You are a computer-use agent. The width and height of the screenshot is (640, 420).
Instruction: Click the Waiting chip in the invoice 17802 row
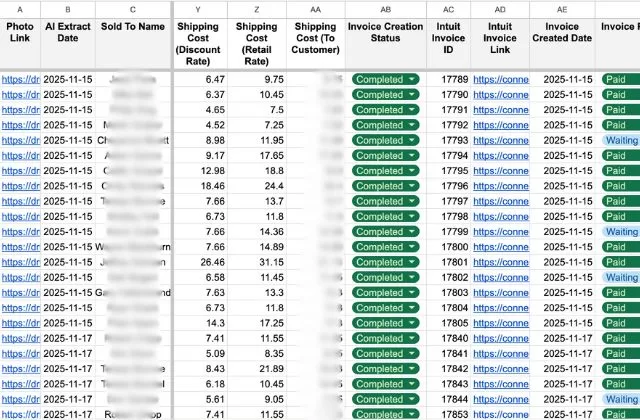(x=621, y=277)
